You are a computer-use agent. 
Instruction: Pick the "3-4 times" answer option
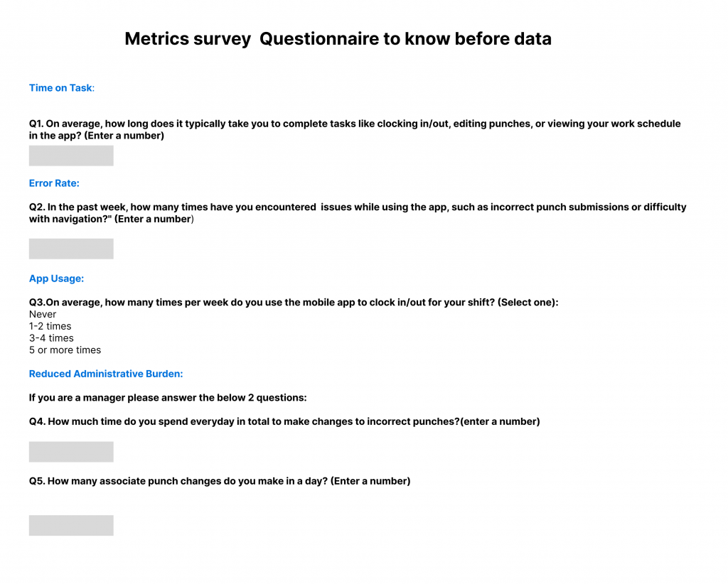[x=51, y=338]
